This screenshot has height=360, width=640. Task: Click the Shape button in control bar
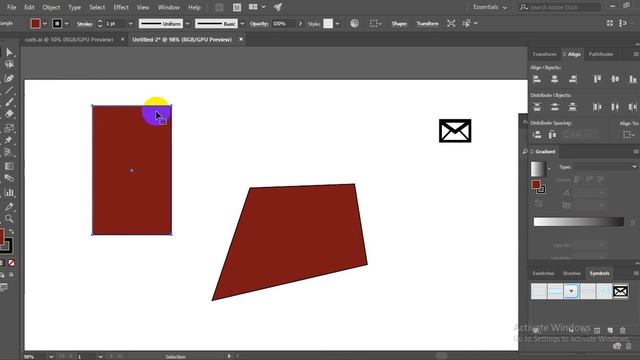399,24
